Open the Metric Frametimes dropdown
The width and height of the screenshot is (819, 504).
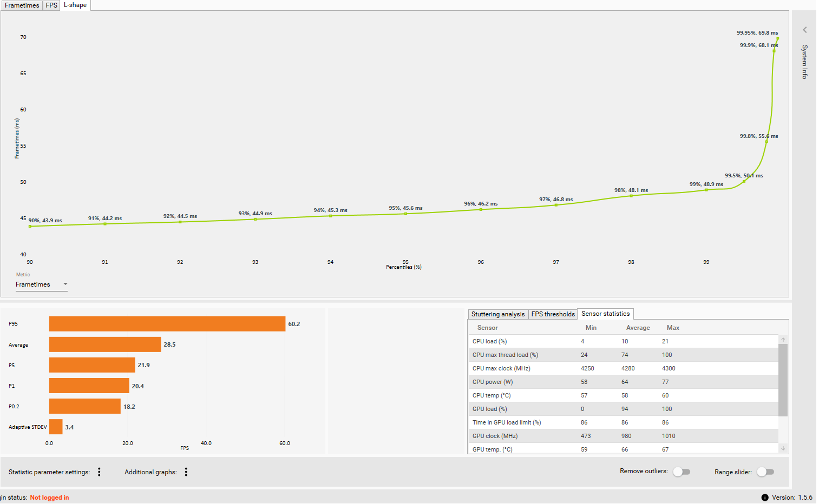[41, 284]
